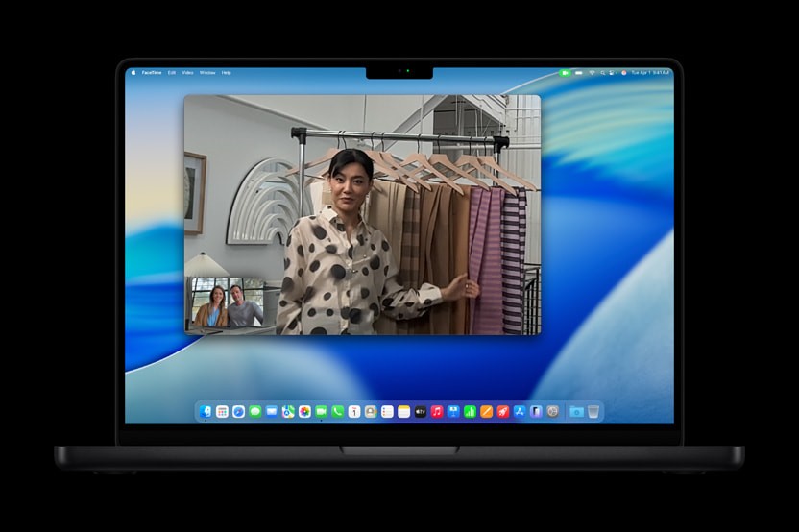Open Notes app in the Dock

(404, 412)
